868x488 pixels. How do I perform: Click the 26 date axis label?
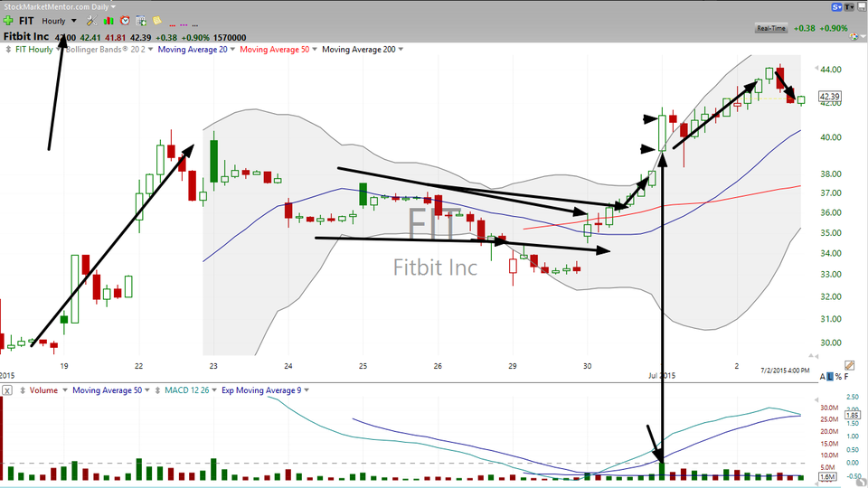[438, 366]
